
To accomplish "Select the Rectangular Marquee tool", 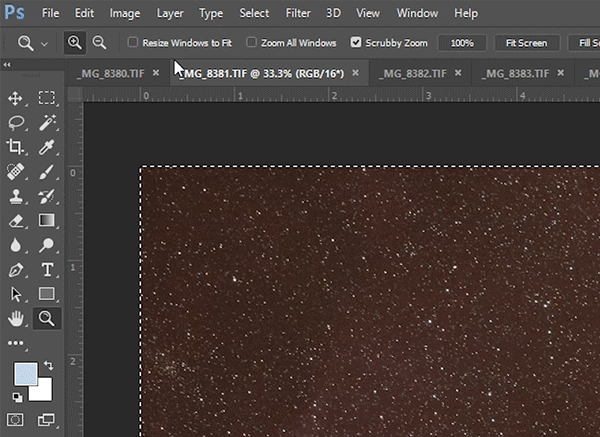I will pos(47,98).
